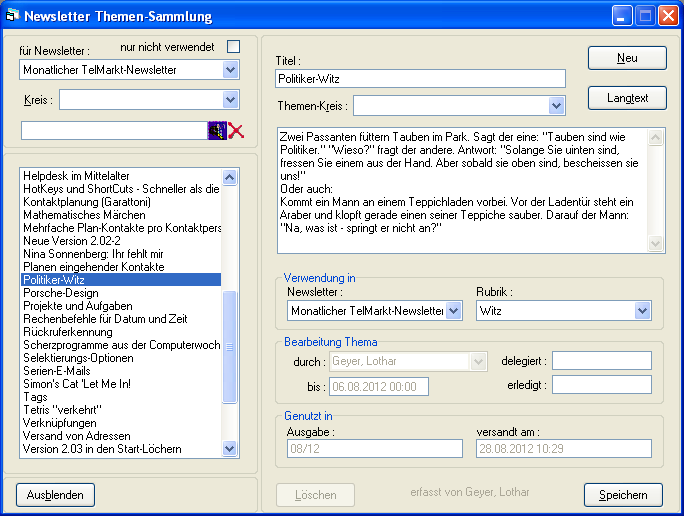Viewport: 684px width, 516px height.
Task: Click the application icon in title bar
Action: pyautogui.click(x=11, y=16)
